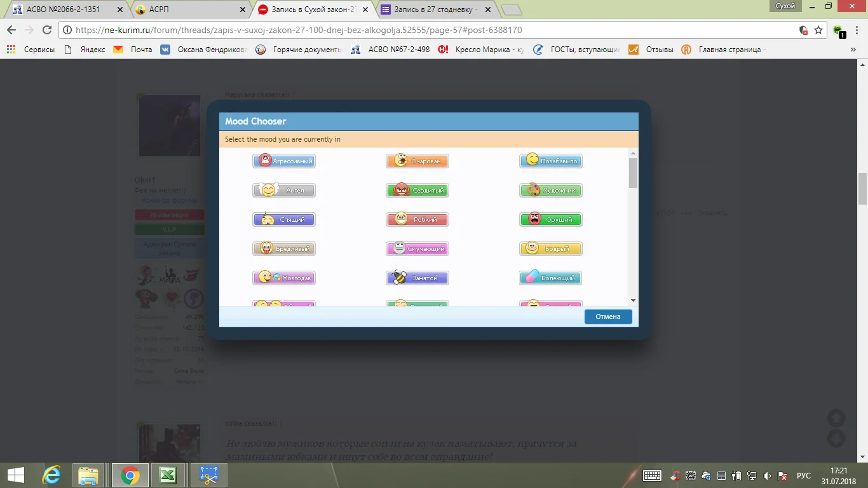Select the Бредливый mood badge

[284, 248]
